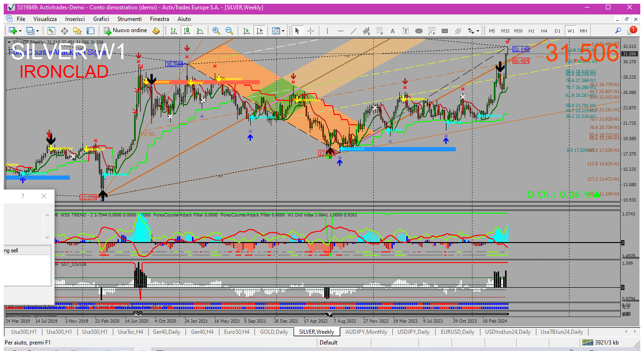The height and width of the screenshot is (351, 644).
Task: Switch to the GOLD,Daily chart tab
Action: point(274,332)
